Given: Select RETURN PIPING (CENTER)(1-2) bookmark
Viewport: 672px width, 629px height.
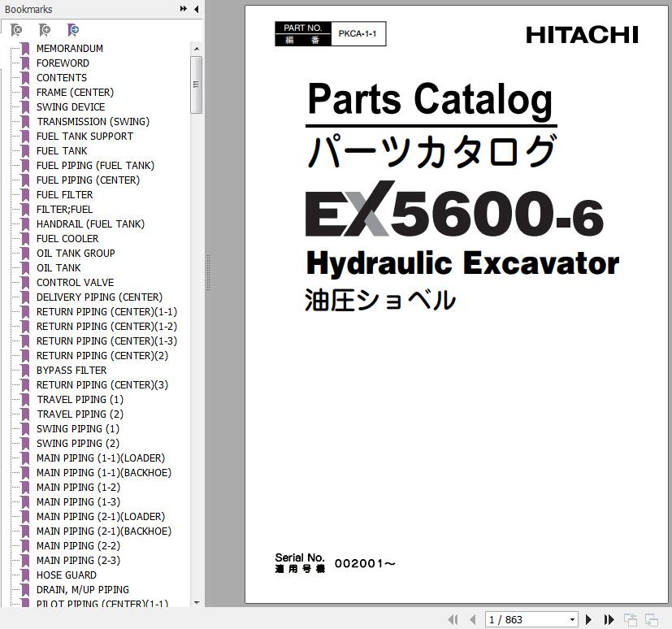Looking at the screenshot, I should [106, 326].
